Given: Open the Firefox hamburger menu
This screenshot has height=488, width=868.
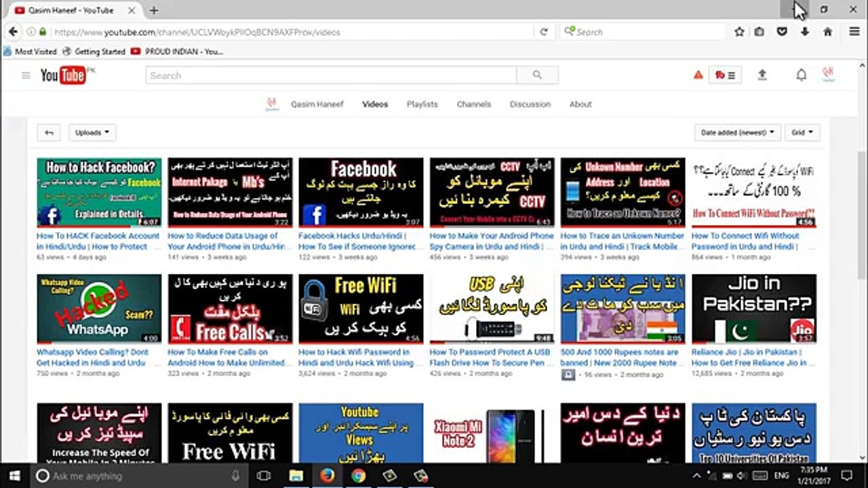Looking at the screenshot, I should click(x=854, y=32).
